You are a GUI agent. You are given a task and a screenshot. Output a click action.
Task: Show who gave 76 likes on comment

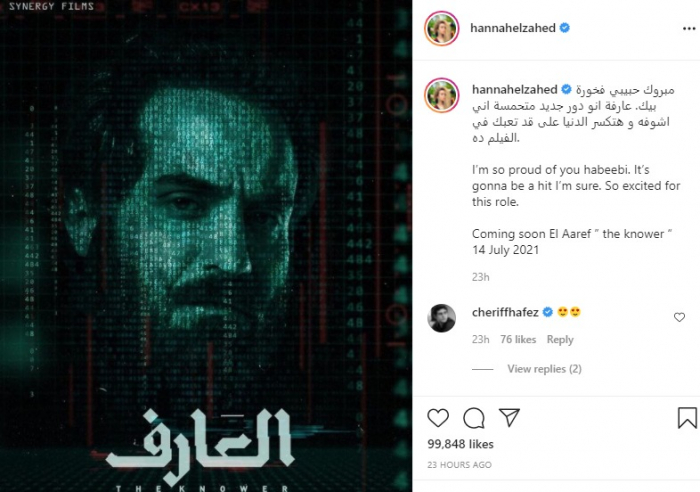518,339
